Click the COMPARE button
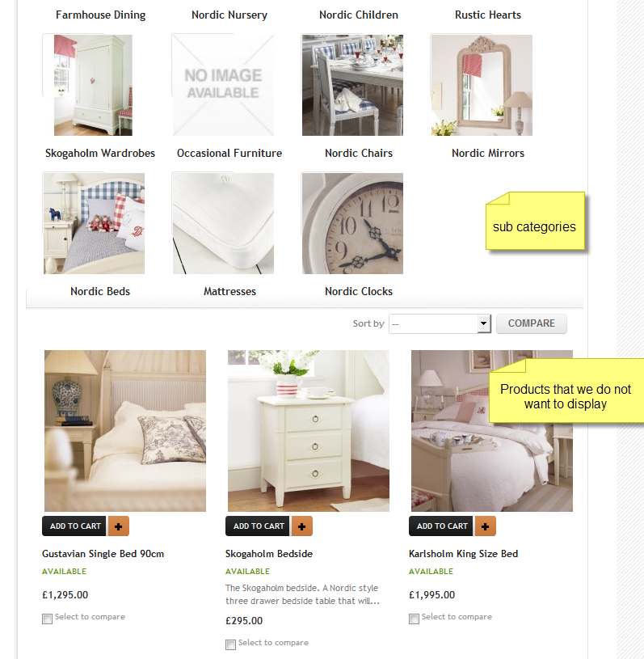Image resolution: width=644 pixels, height=659 pixels. 532,323
